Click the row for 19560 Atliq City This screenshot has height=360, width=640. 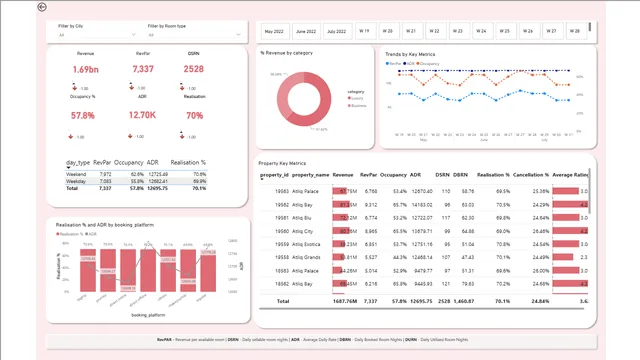coord(423,231)
